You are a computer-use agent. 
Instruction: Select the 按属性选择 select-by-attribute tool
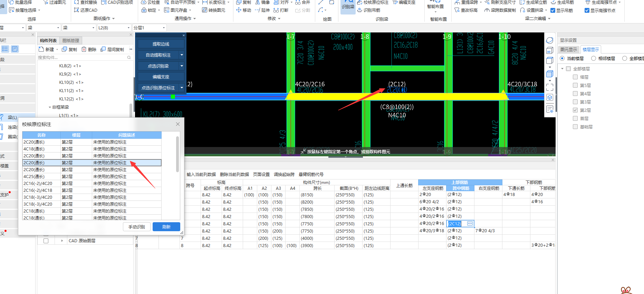click(x=23, y=10)
